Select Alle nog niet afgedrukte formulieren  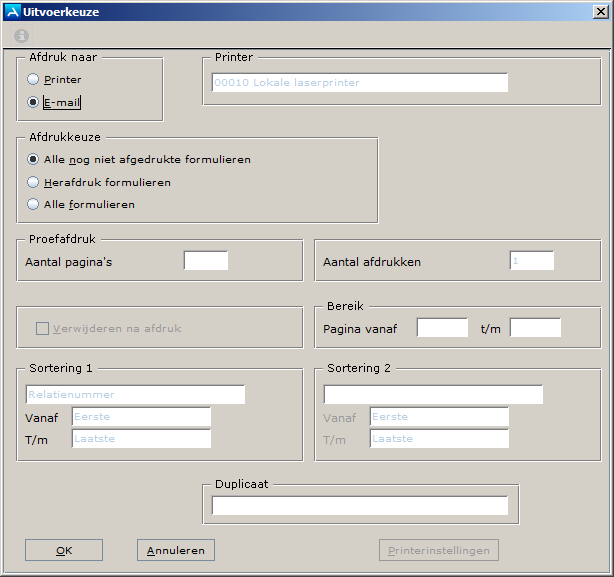pos(34,159)
